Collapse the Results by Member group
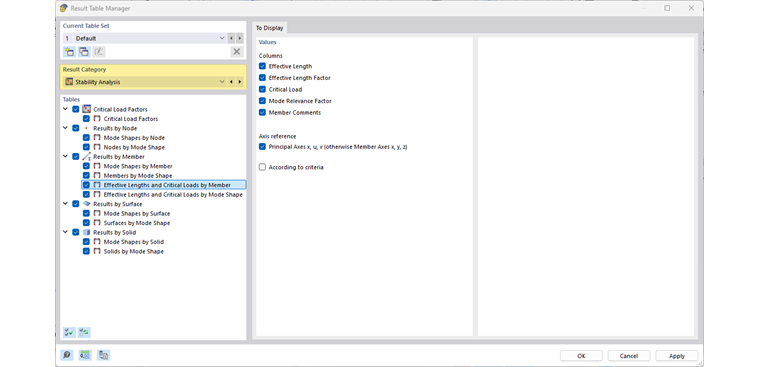This screenshot has width=760, height=367. tap(65, 156)
